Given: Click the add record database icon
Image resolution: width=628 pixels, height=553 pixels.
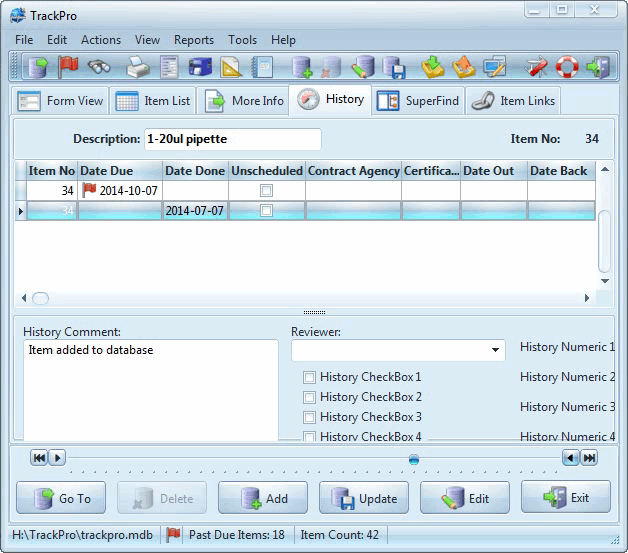Looking at the screenshot, I should (x=302, y=67).
